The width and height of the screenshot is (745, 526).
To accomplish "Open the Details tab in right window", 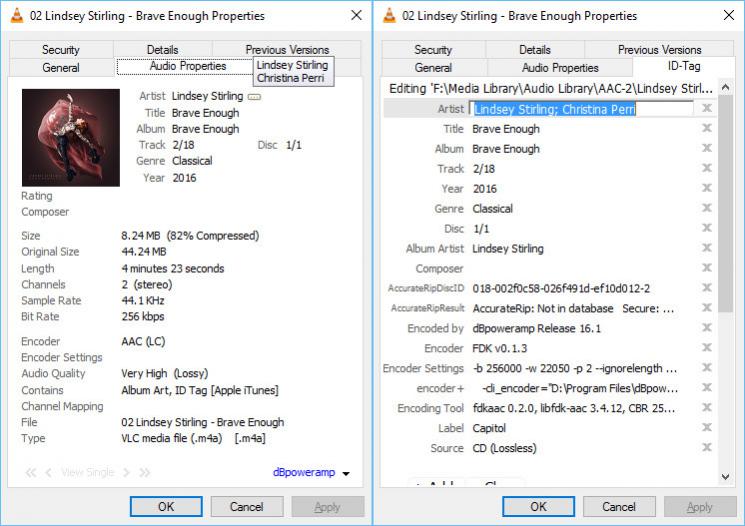I will click(535, 50).
